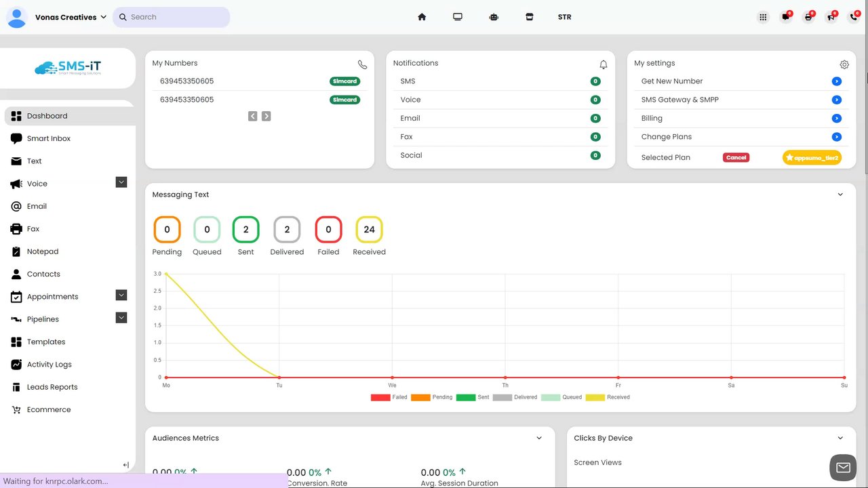
Task: Click the Queued messages count box
Action: pyautogui.click(x=207, y=230)
